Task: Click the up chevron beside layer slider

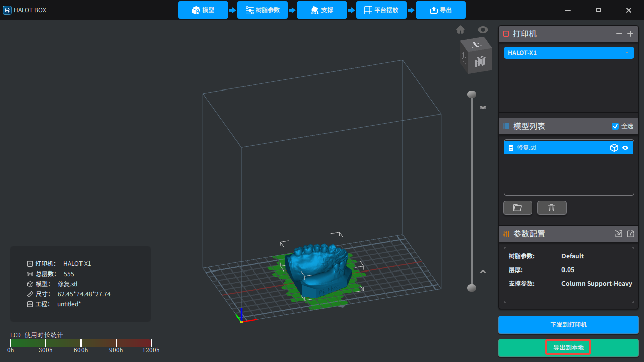Action: pos(483,271)
